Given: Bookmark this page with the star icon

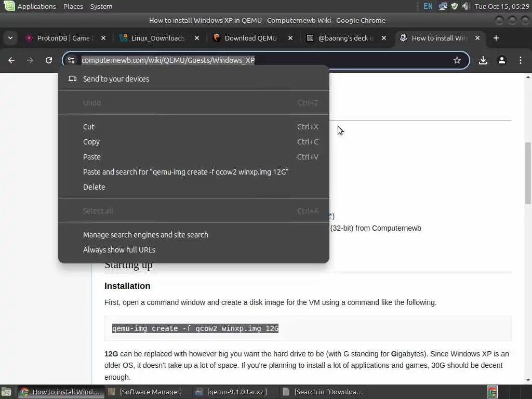Looking at the screenshot, I should (457, 60).
